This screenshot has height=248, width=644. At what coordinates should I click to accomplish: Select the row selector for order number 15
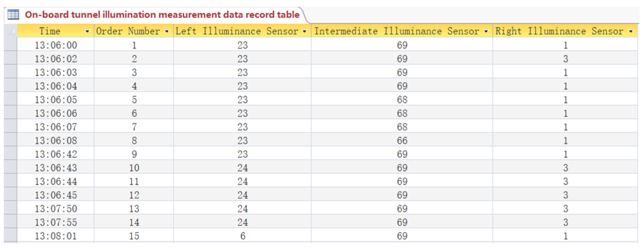coord(11,236)
